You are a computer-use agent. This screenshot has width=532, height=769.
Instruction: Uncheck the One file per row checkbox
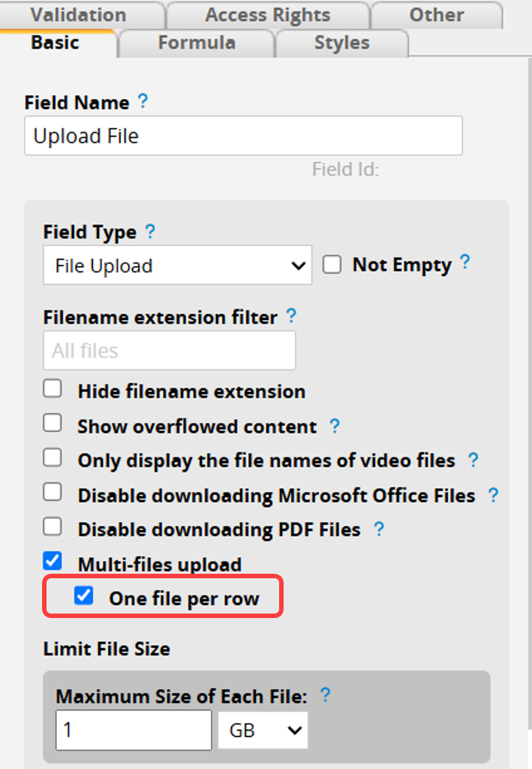[84, 596]
